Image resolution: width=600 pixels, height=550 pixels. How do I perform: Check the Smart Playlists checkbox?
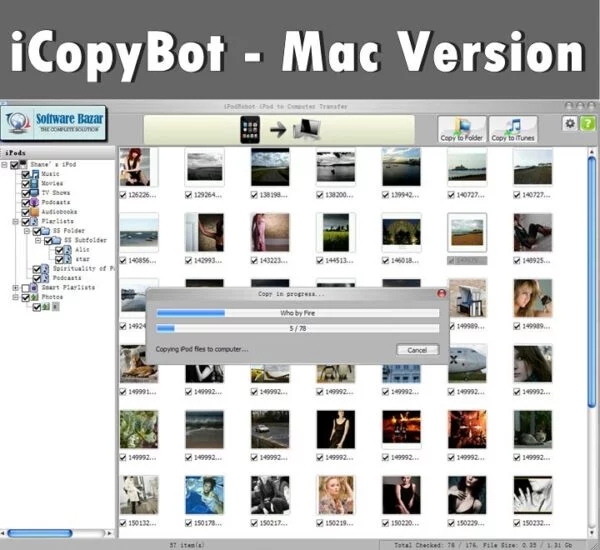tap(25, 288)
